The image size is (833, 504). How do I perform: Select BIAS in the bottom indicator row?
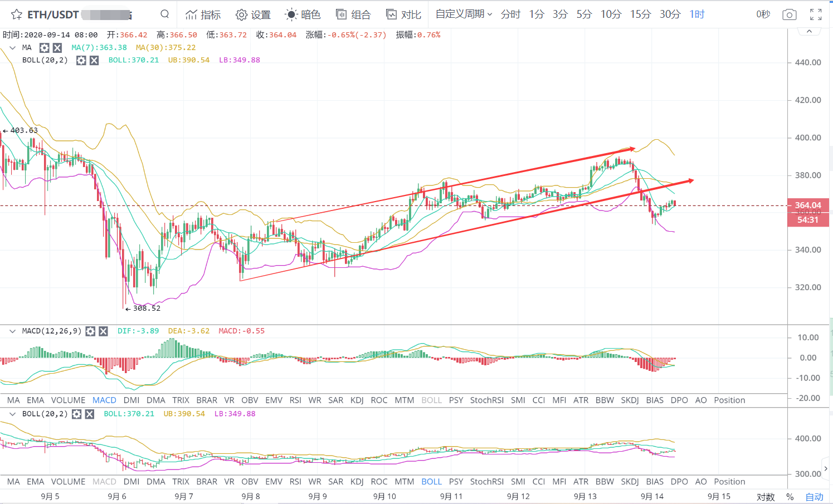pyautogui.click(x=655, y=482)
